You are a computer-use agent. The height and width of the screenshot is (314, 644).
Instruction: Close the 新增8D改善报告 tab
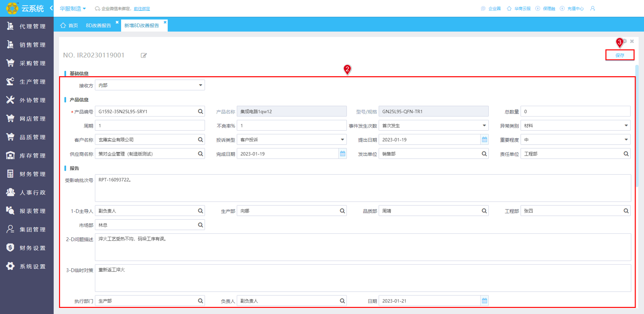click(x=165, y=22)
